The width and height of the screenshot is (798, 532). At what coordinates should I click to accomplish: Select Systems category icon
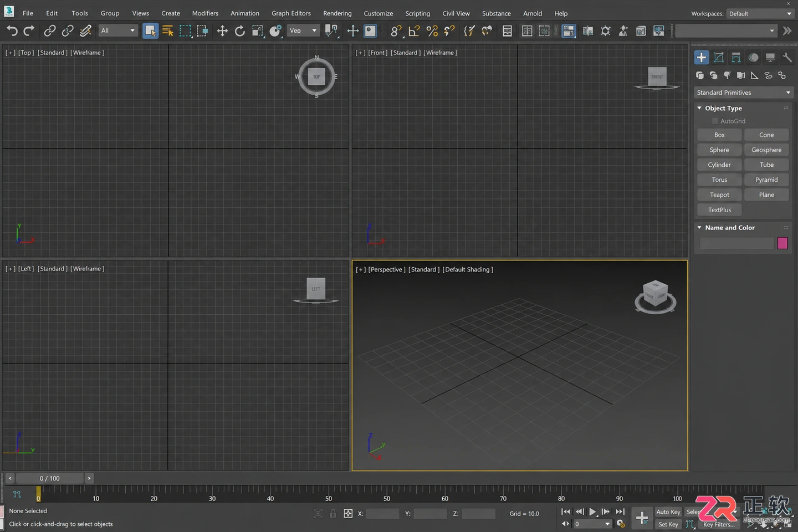coord(782,75)
